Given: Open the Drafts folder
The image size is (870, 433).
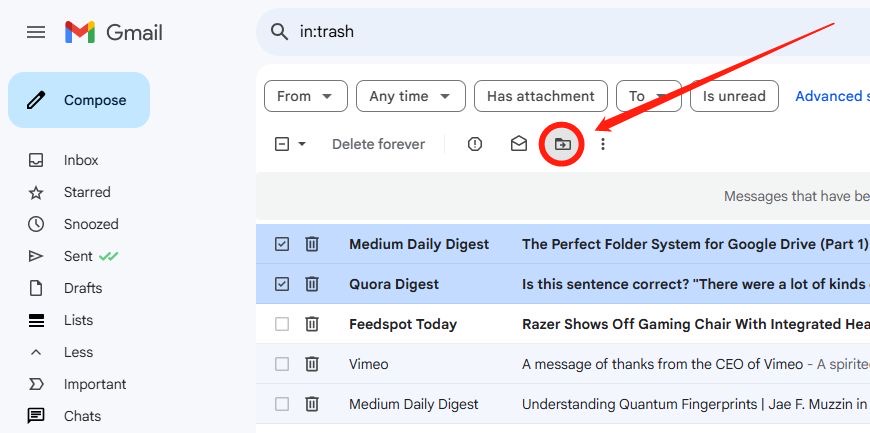Looking at the screenshot, I should tap(83, 288).
